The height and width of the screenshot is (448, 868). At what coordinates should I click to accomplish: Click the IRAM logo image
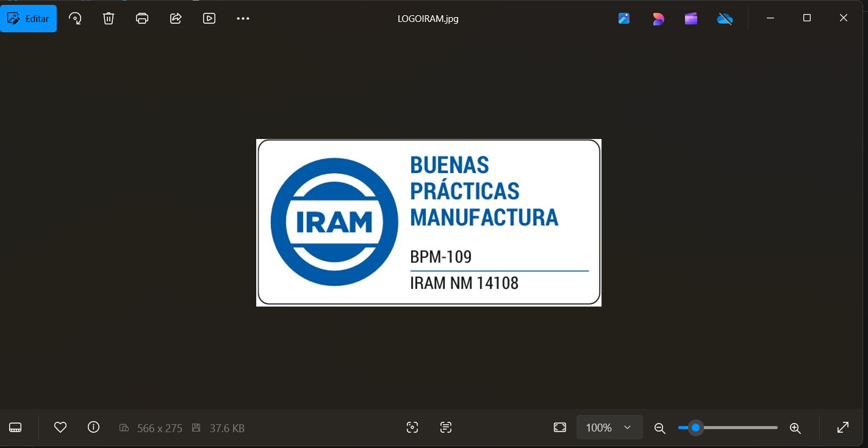[x=429, y=222]
